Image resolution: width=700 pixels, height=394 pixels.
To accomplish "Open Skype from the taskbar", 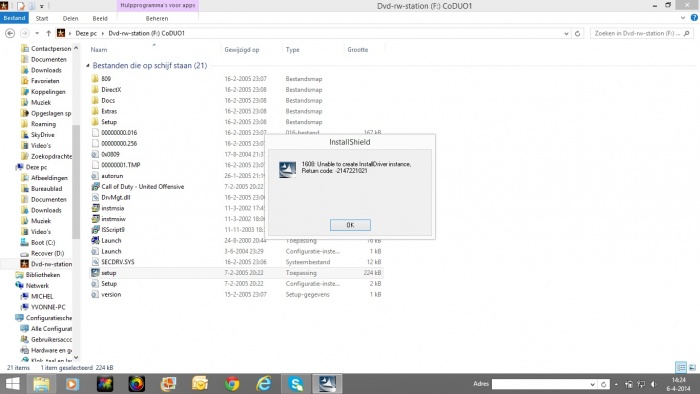I will [x=295, y=384].
